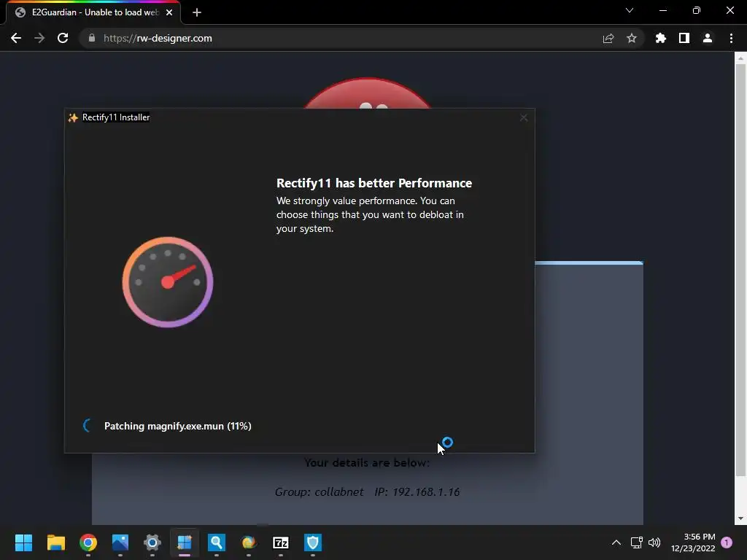Open clock showing 3:56 PM
The width and height of the screenshot is (747, 560).
693,542
